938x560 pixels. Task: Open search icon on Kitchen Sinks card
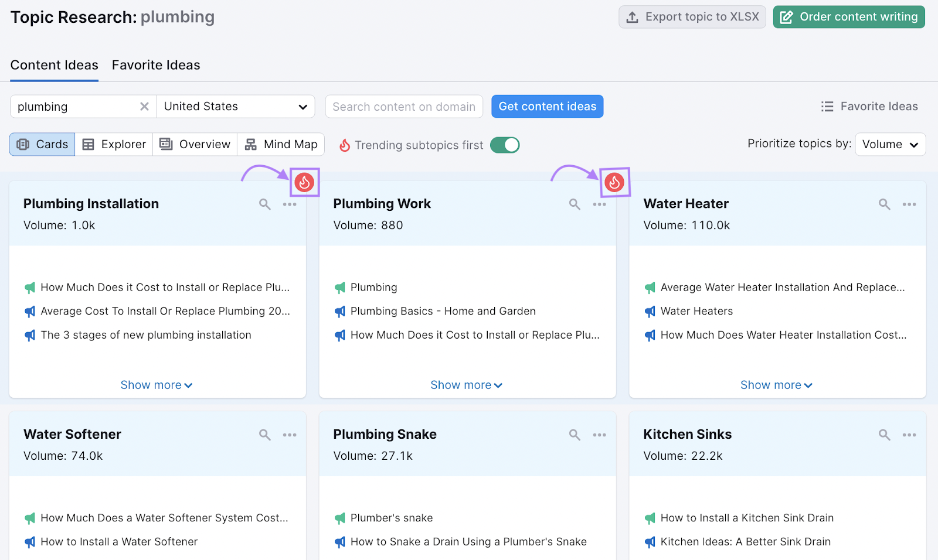884,435
